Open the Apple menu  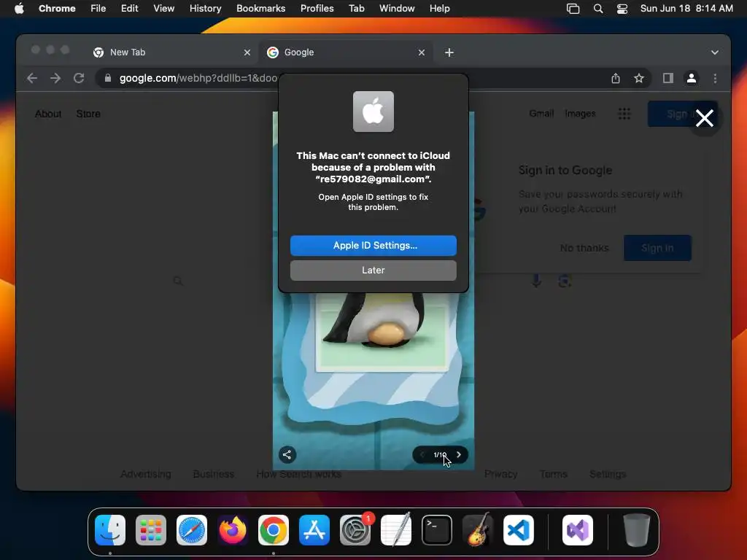click(19, 8)
